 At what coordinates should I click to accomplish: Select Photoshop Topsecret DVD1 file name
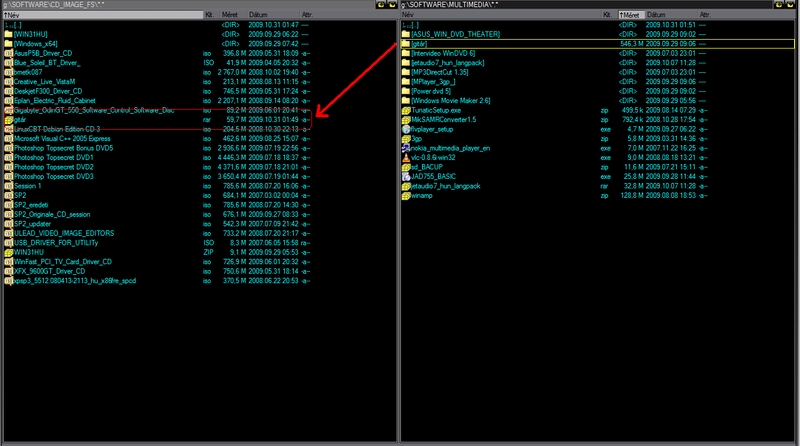click(54, 158)
